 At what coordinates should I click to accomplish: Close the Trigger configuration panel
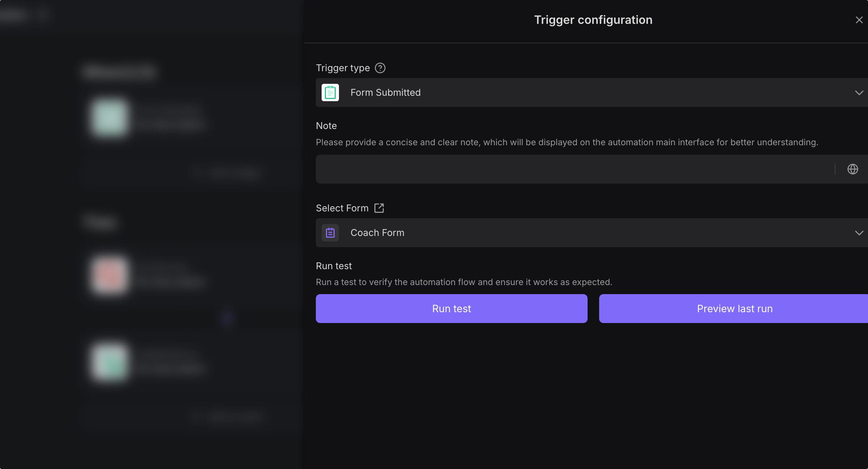coord(859,20)
